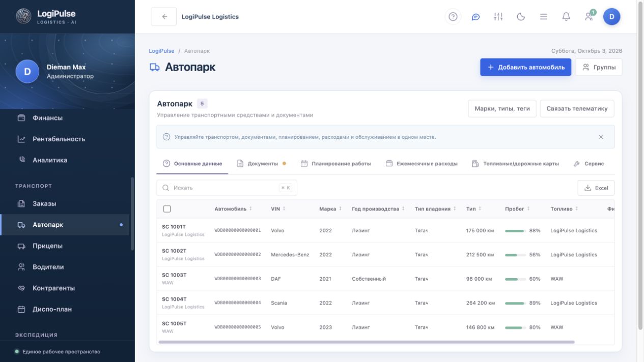This screenshot has height=362, width=644.
Task: Switch to Сервис tab
Action: click(x=589, y=164)
